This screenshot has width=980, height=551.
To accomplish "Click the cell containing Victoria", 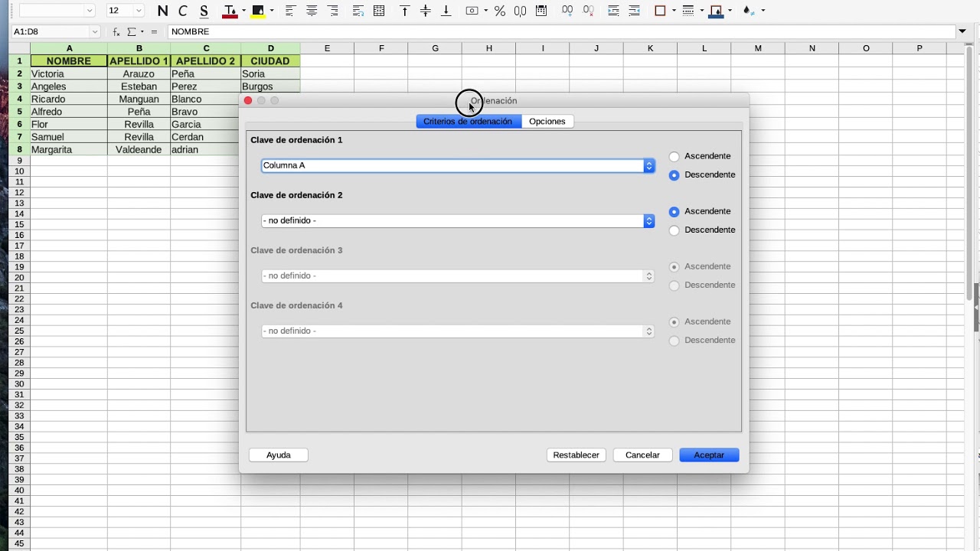I will [x=69, y=74].
